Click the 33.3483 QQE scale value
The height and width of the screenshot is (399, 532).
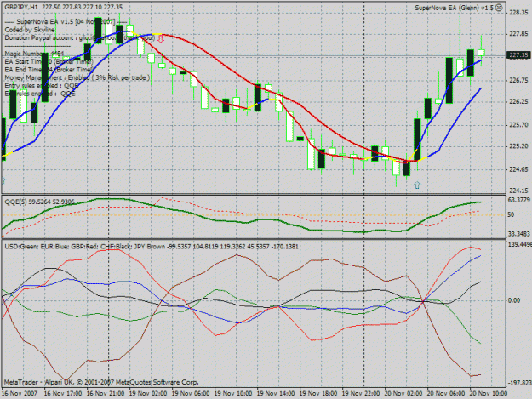(x=519, y=234)
